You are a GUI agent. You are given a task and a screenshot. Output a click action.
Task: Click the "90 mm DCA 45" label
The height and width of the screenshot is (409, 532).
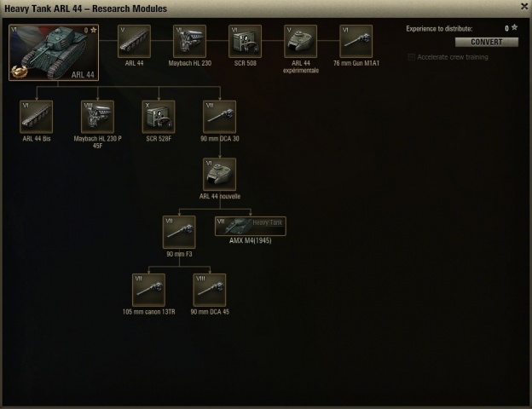(210, 312)
